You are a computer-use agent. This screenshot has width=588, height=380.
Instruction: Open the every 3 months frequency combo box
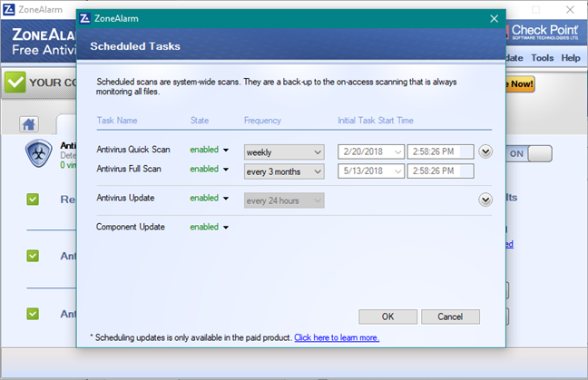[284, 171]
